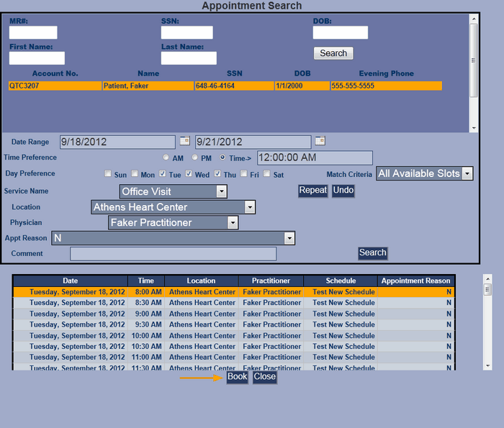504x428 pixels.
Task: Select the AM time preference radio
Action: [166, 158]
